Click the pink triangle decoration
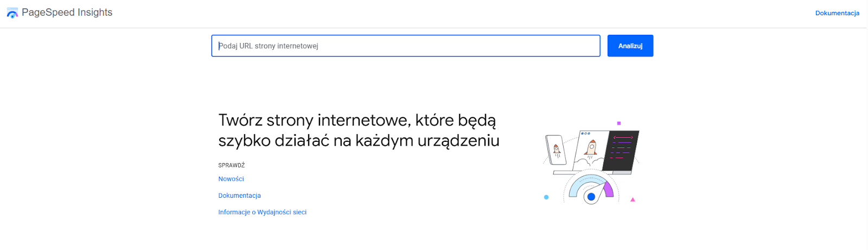Screen dimensions: 868x250 pos(633,200)
